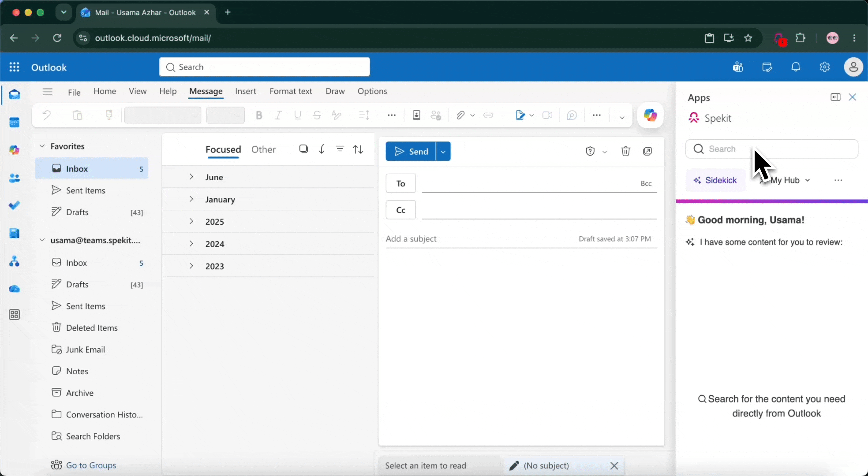Open the message filter icon
The image size is (868, 476).
click(x=340, y=149)
